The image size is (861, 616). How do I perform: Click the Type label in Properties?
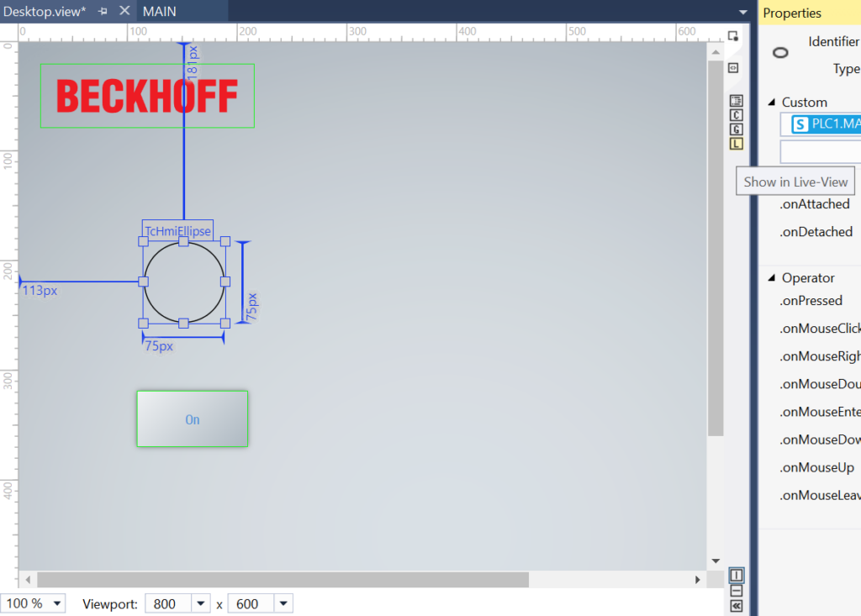coord(846,69)
